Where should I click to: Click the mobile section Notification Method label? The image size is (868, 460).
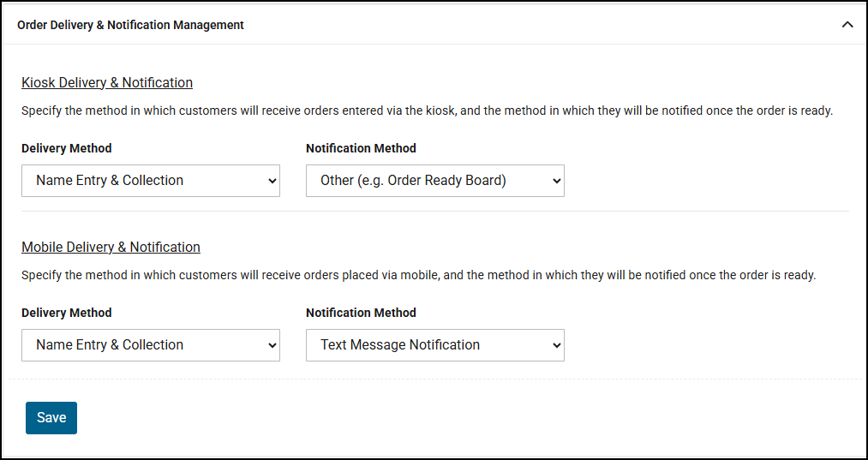pyautogui.click(x=361, y=313)
